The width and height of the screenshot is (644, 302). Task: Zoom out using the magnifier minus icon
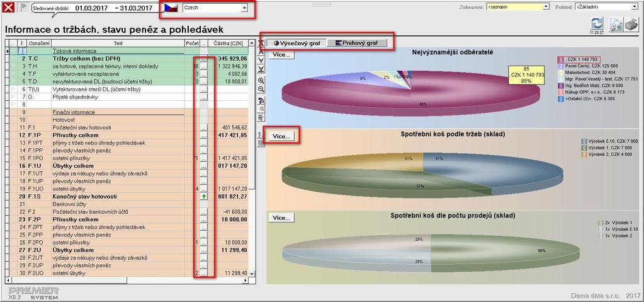click(x=261, y=90)
